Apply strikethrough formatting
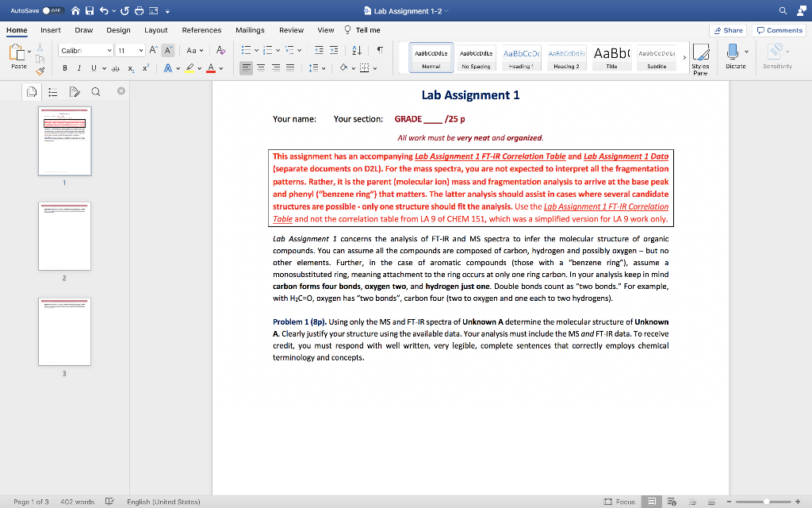 [117, 67]
